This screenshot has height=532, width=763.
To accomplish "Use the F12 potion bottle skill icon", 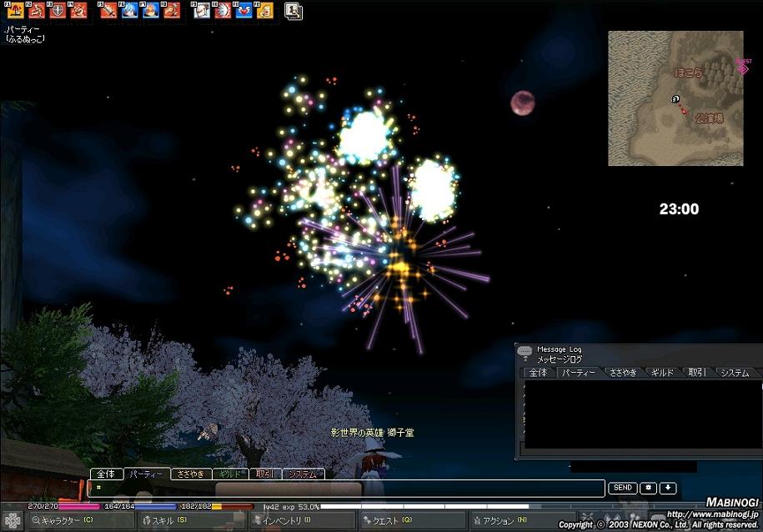I will click(x=264, y=10).
